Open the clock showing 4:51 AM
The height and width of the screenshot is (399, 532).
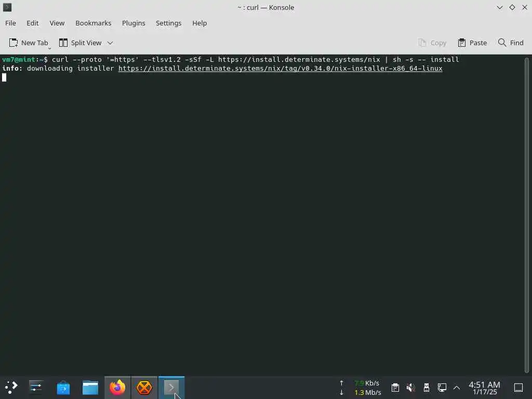pos(485,388)
